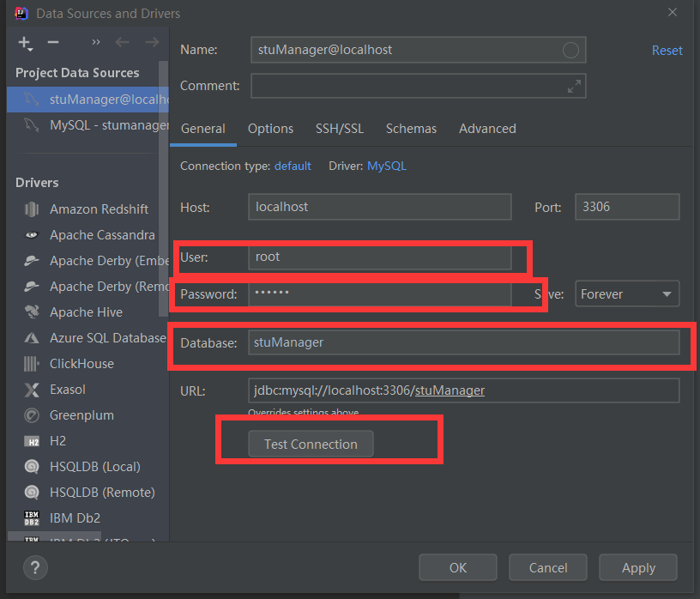Click the Test Connection button
The width and height of the screenshot is (700, 599).
coord(311,444)
